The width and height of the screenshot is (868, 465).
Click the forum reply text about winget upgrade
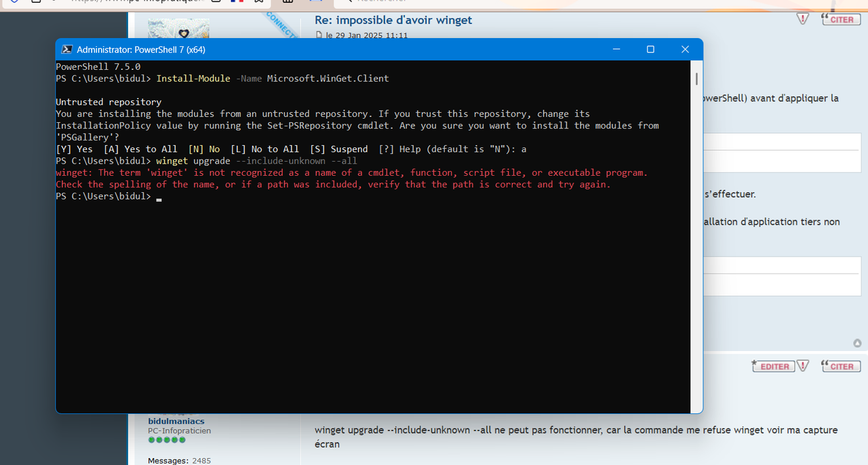tap(576, 436)
